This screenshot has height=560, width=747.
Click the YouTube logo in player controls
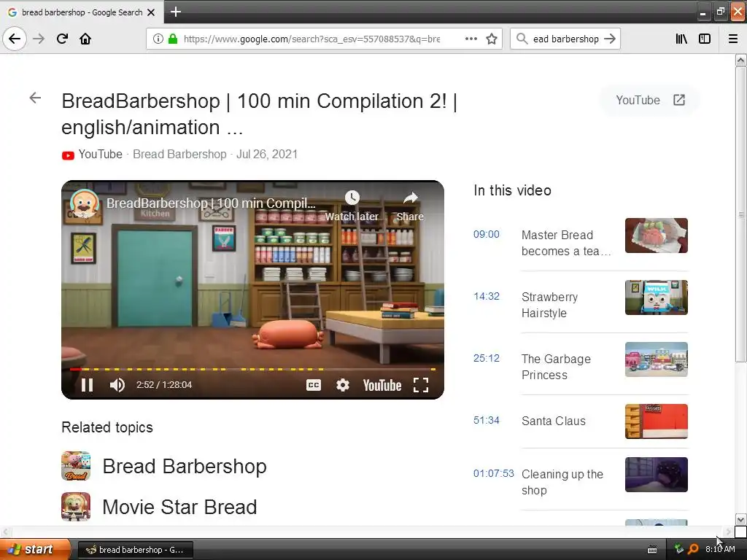[382, 385]
